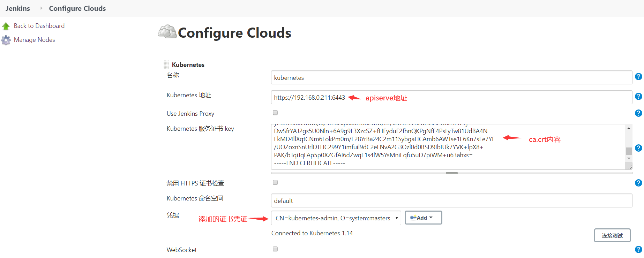
Task: Open the Manage Nodes link
Action: coord(35,40)
